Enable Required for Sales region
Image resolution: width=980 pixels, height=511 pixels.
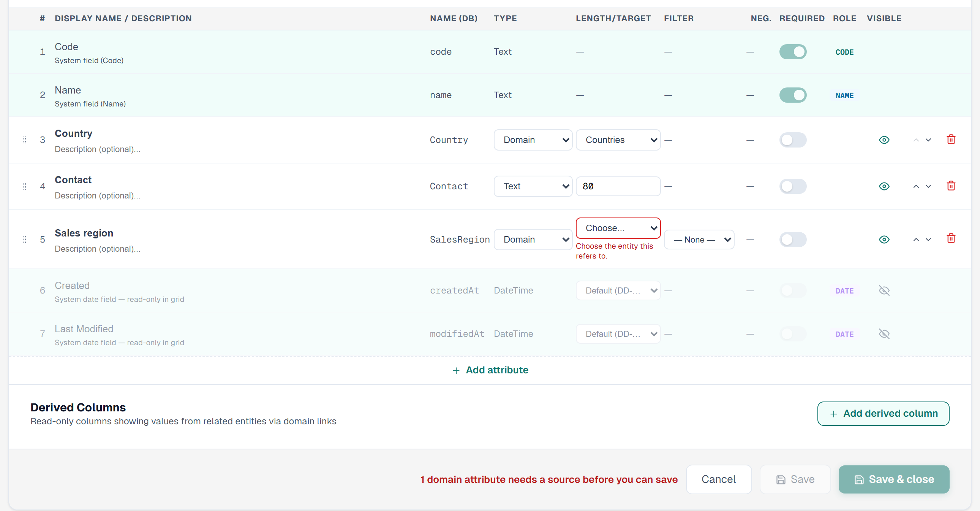pyautogui.click(x=793, y=240)
